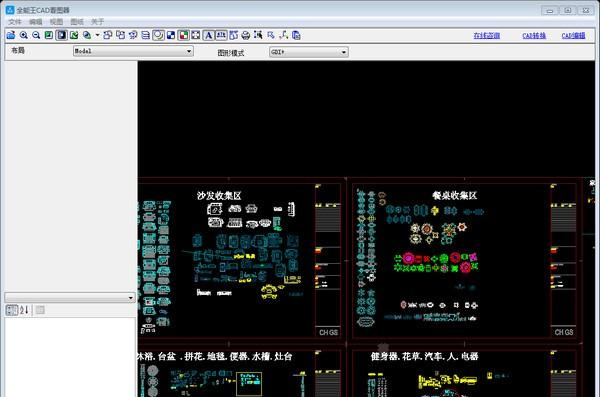Toggle the categorized view in property panel

point(11,310)
